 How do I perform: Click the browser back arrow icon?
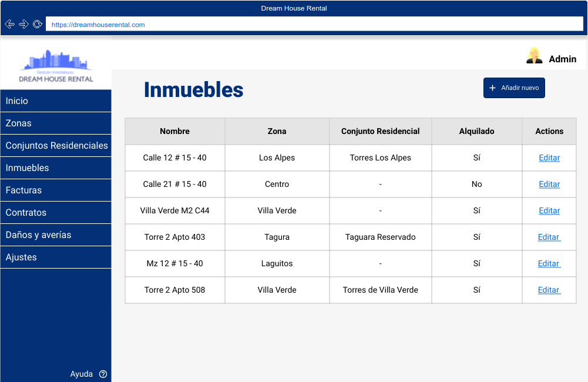pyautogui.click(x=9, y=24)
